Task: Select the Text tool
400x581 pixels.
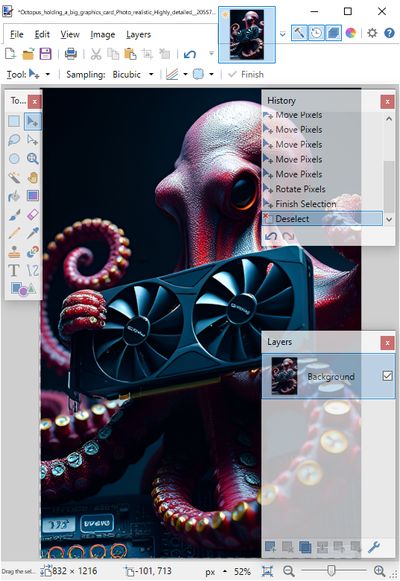Action: tap(14, 270)
